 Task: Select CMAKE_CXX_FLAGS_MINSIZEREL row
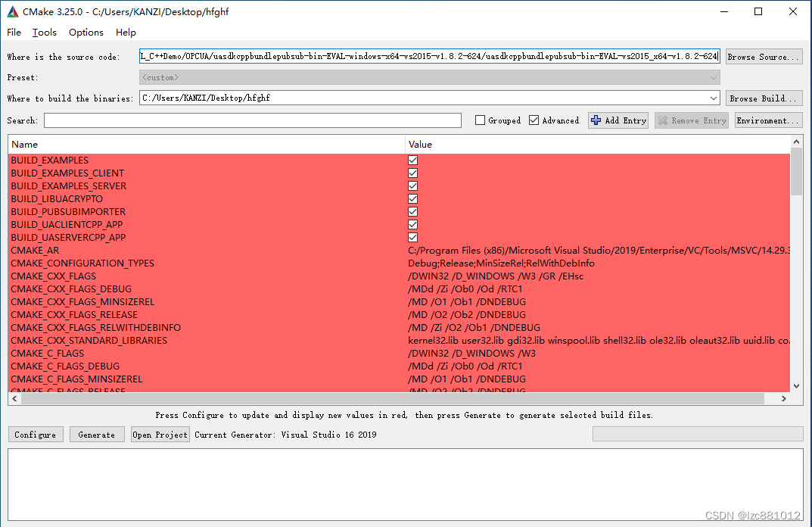[399, 301]
